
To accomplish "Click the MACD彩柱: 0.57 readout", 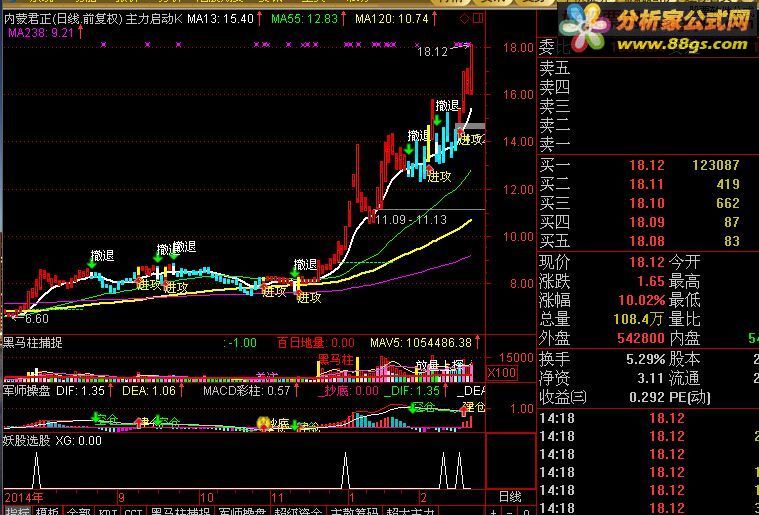I will tap(247, 391).
